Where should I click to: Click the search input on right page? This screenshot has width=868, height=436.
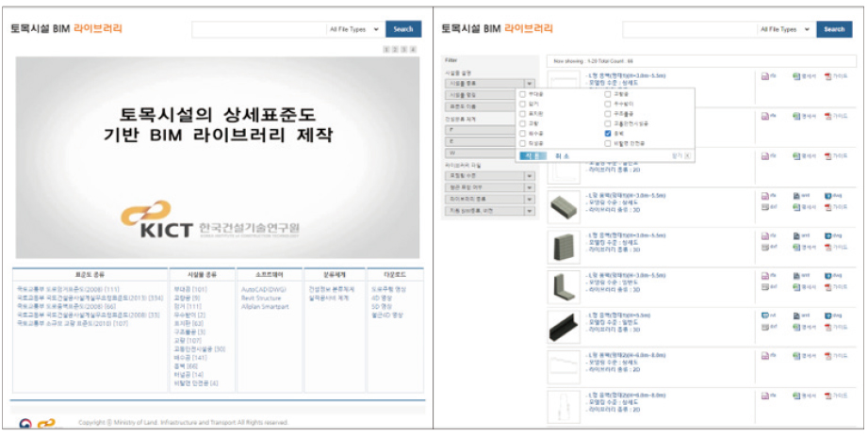pos(690,29)
